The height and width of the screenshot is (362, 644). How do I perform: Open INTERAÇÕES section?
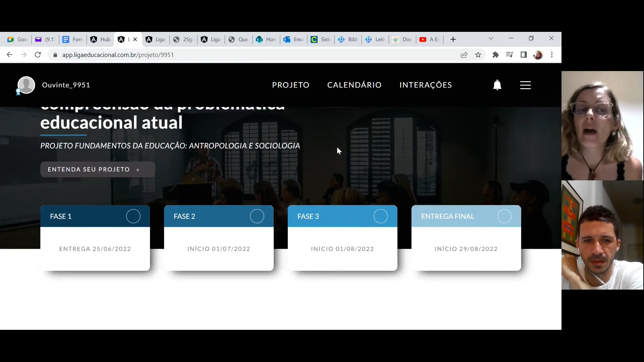[426, 85]
